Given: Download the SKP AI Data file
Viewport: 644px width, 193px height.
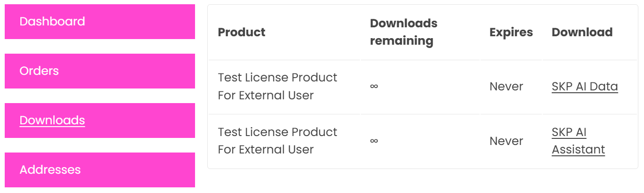Looking at the screenshot, I should pyautogui.click(x=585, y=87).
